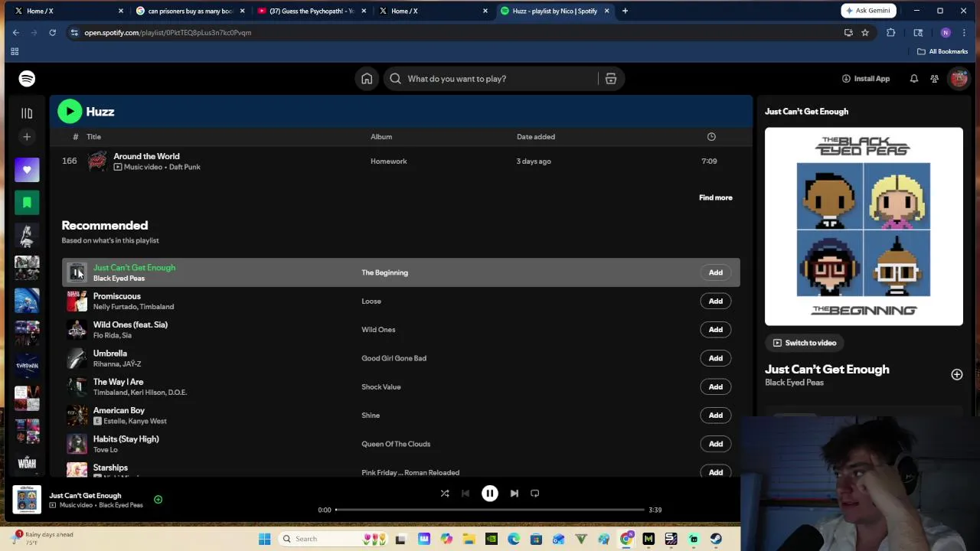980x551 pixels.
Task: Open Daft Punk artist link
Action: click(185, 167)
